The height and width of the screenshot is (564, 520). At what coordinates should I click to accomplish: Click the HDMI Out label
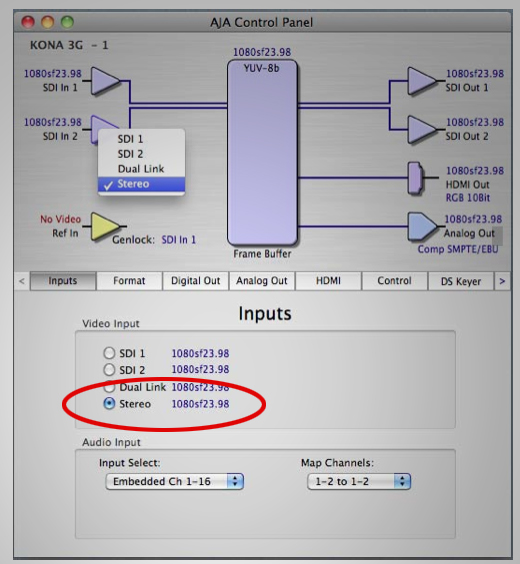[467, 185]
